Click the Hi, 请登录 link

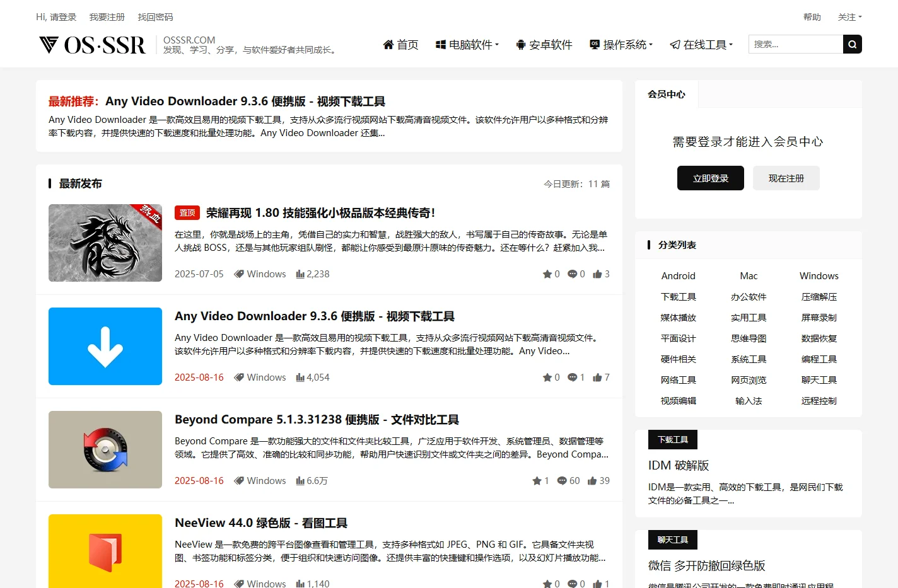(56, 17)
